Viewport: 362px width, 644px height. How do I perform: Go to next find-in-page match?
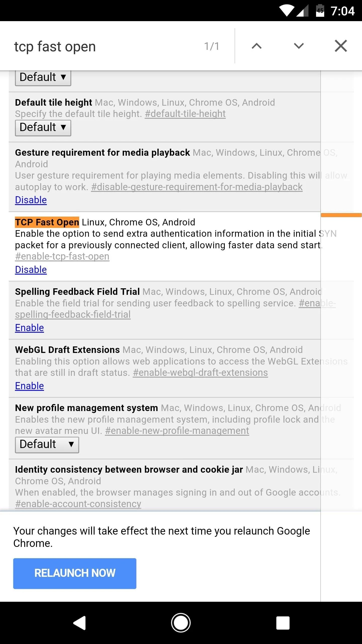[299, 46]
